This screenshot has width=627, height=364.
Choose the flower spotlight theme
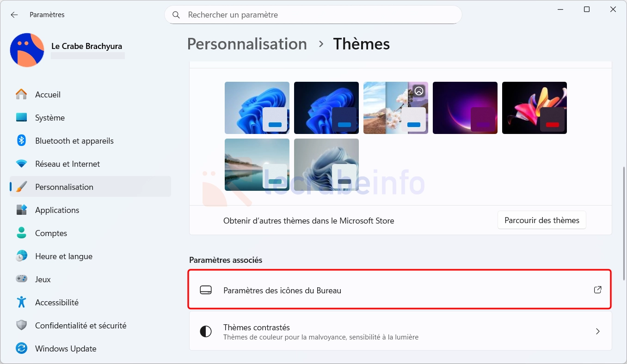pos(396,108)
